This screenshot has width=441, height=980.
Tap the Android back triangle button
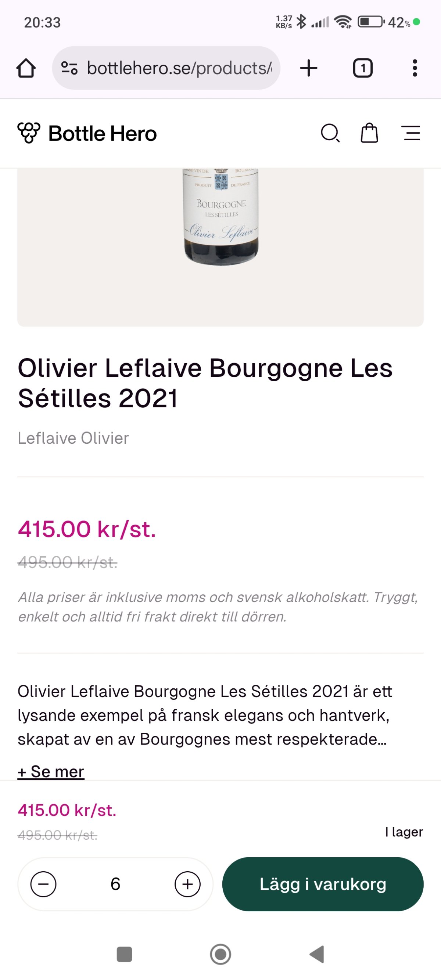pos(317,954)
